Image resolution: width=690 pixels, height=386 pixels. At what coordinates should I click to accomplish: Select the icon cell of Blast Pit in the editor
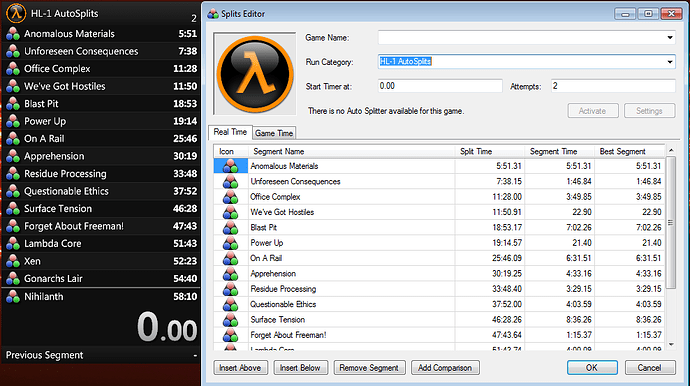point(231,228)
